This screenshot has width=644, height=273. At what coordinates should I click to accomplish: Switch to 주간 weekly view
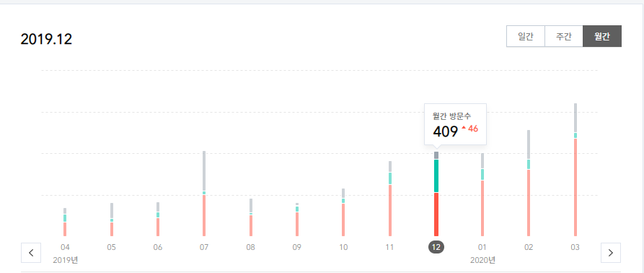[x=563, y=36]
